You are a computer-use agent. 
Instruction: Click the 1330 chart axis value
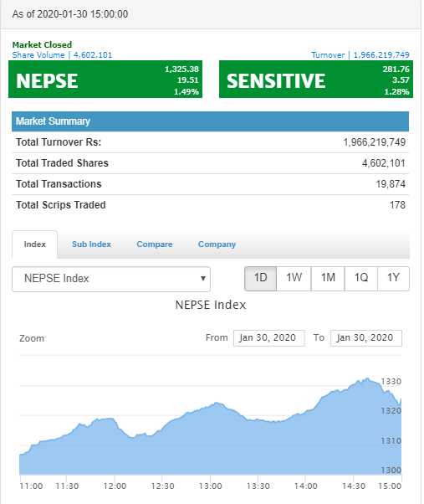(391, 382)
